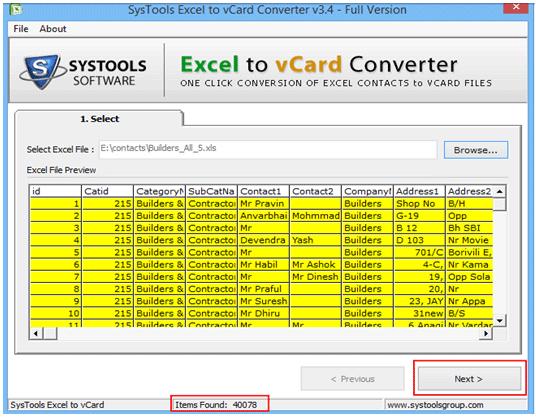Close the Excel to vCard Converter window
The height and width of the screenshot is (417, 536).
[516, 8]
